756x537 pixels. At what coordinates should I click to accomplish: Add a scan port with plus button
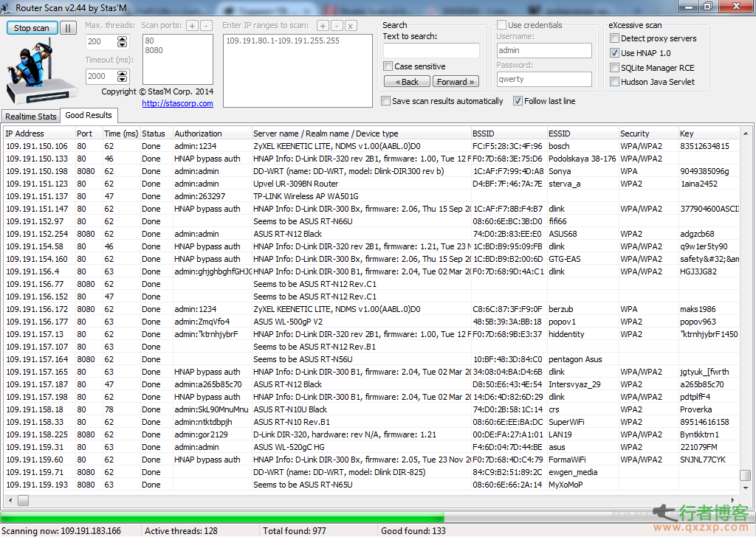192,26
